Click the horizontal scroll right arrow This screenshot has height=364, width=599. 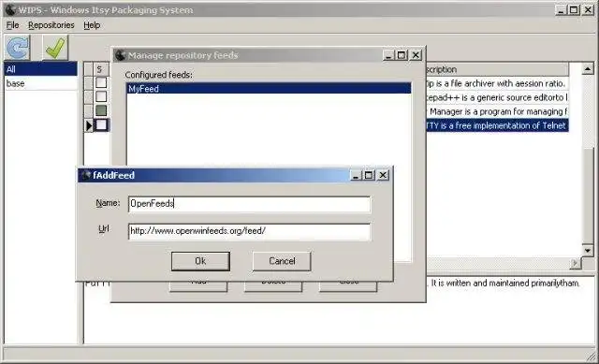point(575,263)
